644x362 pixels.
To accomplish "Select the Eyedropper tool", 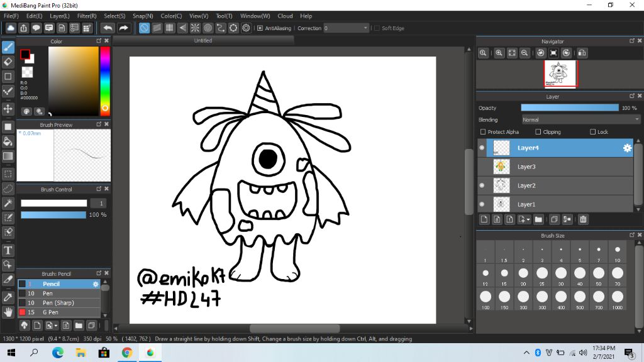I will [x=8, y=297].
